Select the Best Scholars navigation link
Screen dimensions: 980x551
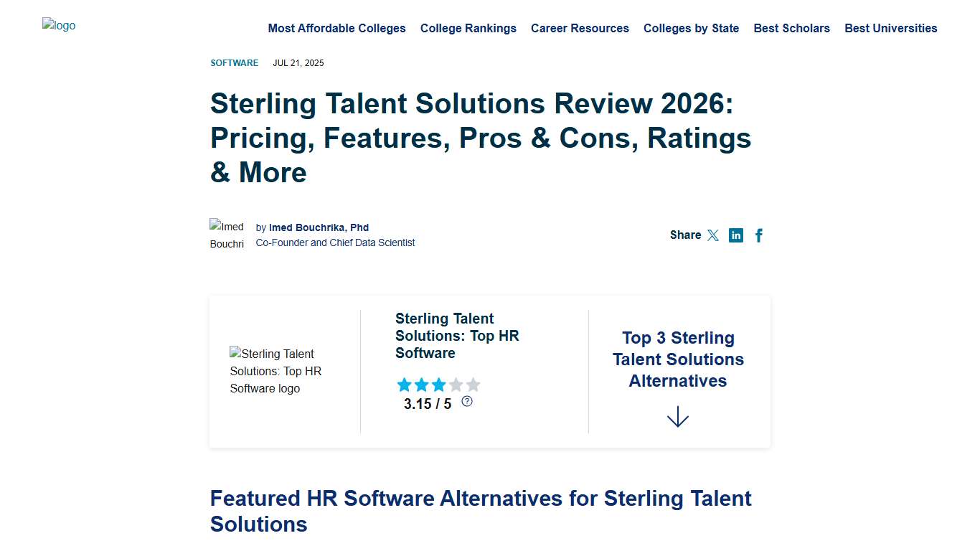[791, 28]
